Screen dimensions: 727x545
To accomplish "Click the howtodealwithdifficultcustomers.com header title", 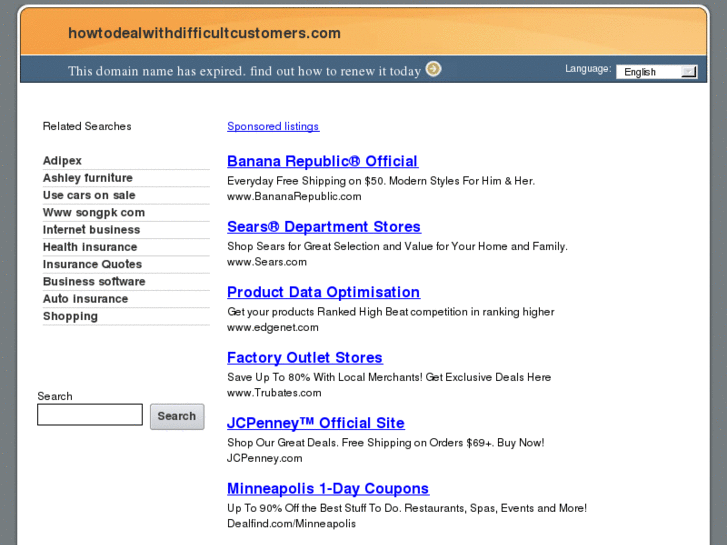I will (x=204, y=33).
